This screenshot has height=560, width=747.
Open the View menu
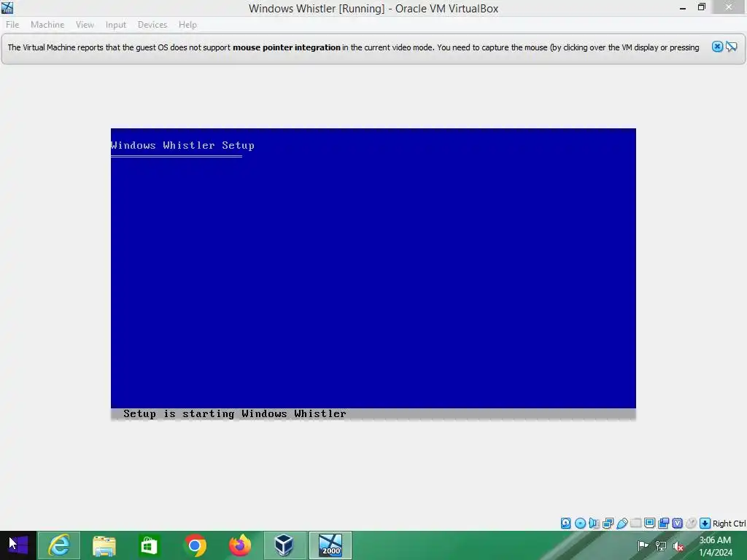coord(85,25)
